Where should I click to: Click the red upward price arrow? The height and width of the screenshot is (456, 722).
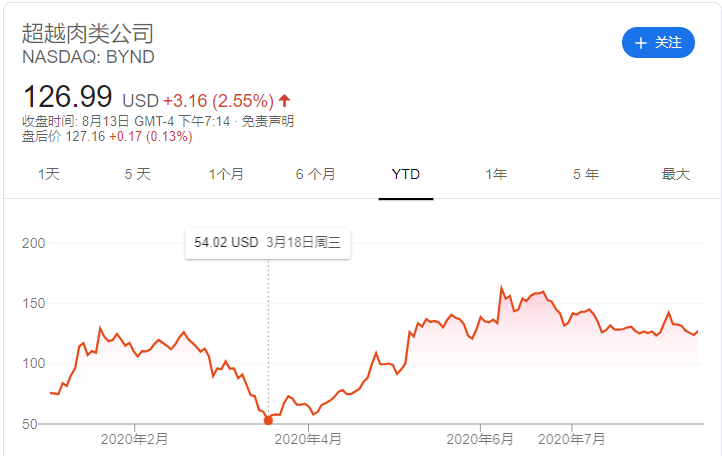click(285, 100)
